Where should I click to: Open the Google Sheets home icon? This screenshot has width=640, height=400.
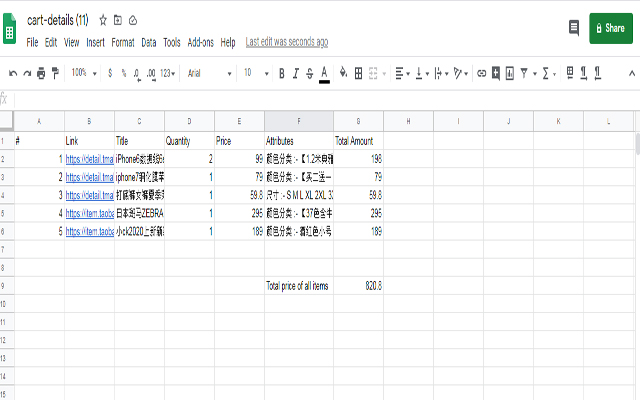(9, 28)
